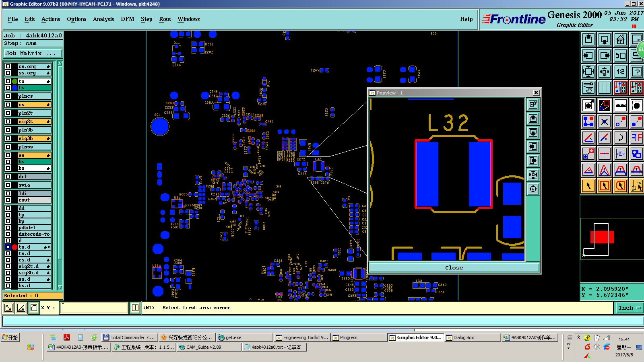Click the home view icon

(621, 39)
